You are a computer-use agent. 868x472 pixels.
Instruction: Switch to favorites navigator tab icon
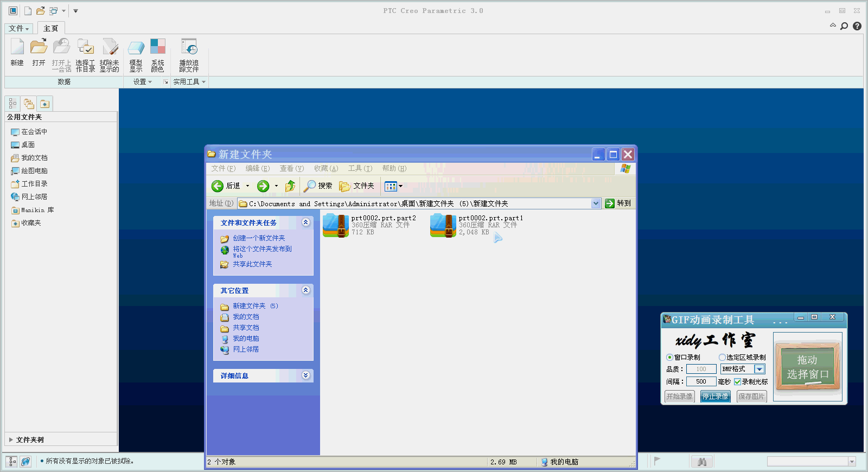[x=44, y=104]
